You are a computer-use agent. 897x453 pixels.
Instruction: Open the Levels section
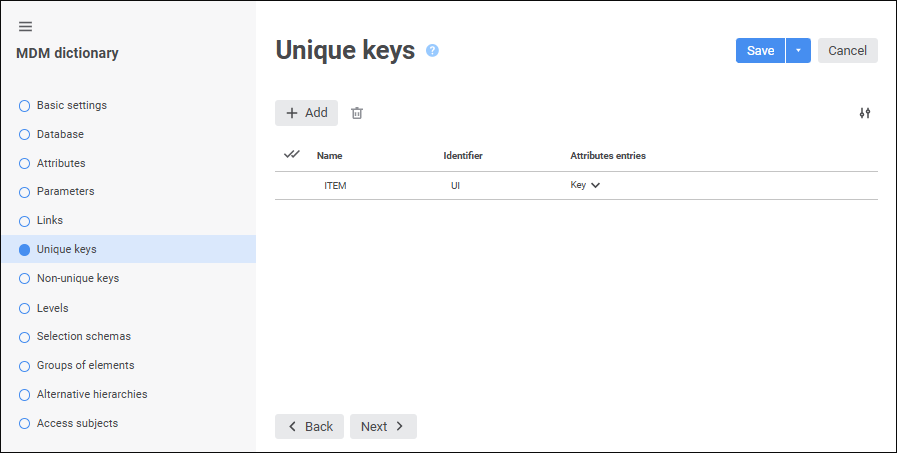[x=52, y=308]
